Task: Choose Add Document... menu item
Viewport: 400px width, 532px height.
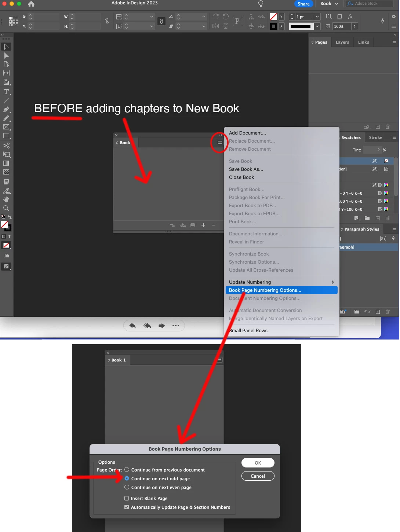Action: (x=248, y=133)
